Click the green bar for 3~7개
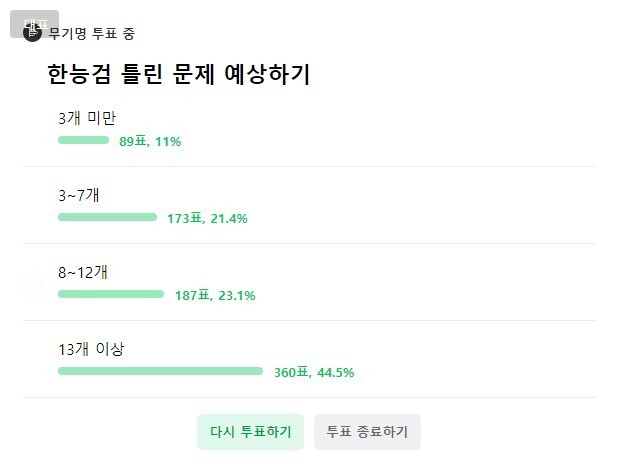Viewport: 618px width, 474px height. tap(107, 217)
